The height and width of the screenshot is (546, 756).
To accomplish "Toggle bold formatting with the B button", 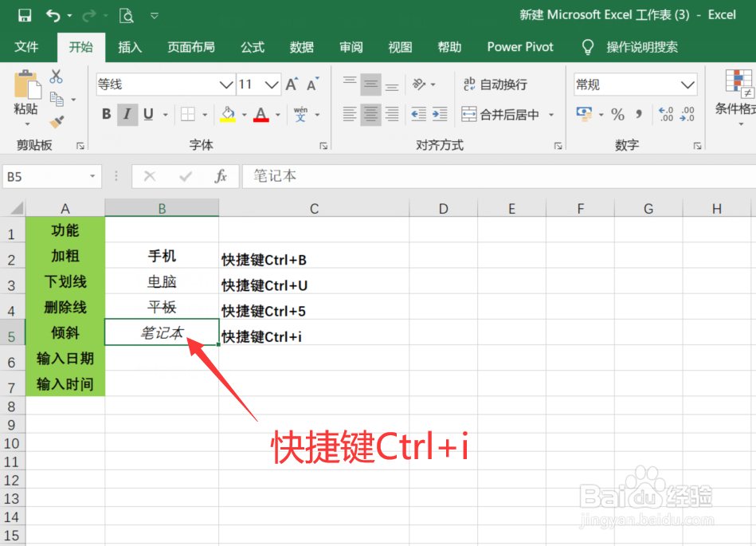I will click(x=106, y=114).
